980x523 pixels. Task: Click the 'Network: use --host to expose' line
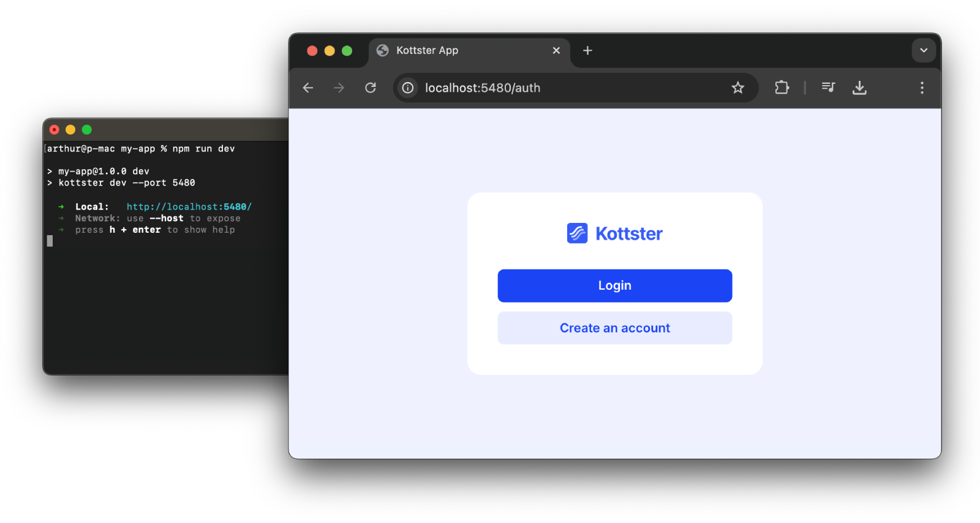click(157, 219)
